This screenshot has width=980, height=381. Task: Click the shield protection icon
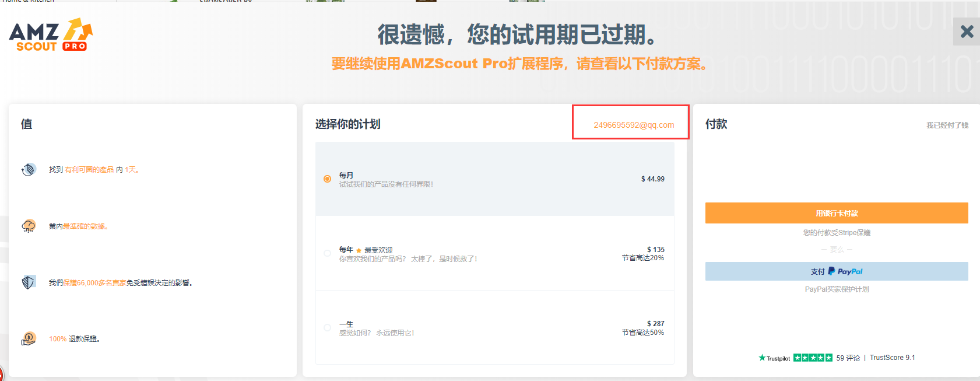coord(29,282)
